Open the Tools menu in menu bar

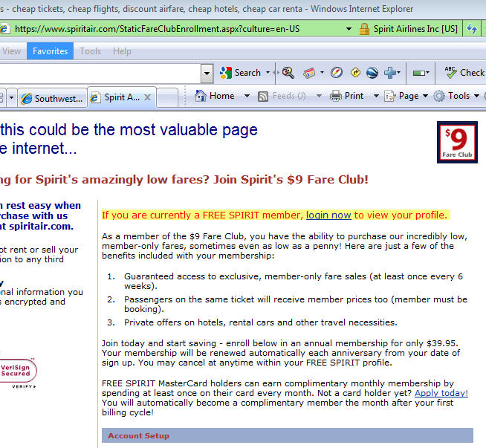coord(90,51)
